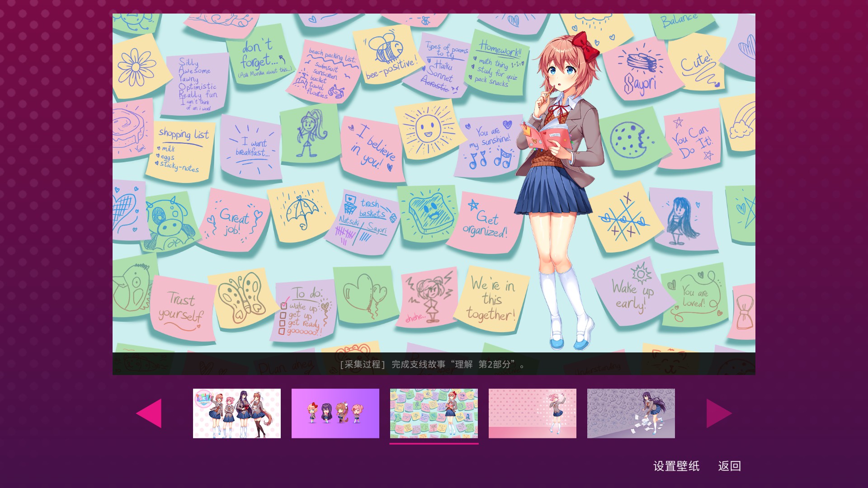
Task: Select the purple chibi characters wallpaper thumbnail
Action: [335, 413]
